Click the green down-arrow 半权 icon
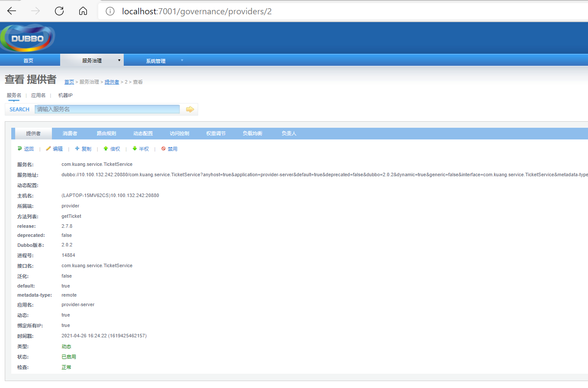This screenshot has height=388, width=588. pyautogui.click(x=135, y=149)
